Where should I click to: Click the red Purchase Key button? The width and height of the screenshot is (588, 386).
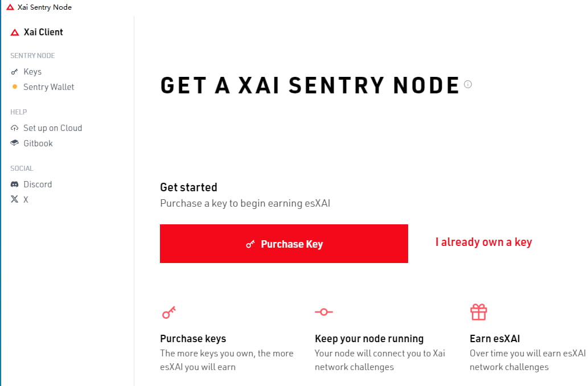click(x=284, y=244)
